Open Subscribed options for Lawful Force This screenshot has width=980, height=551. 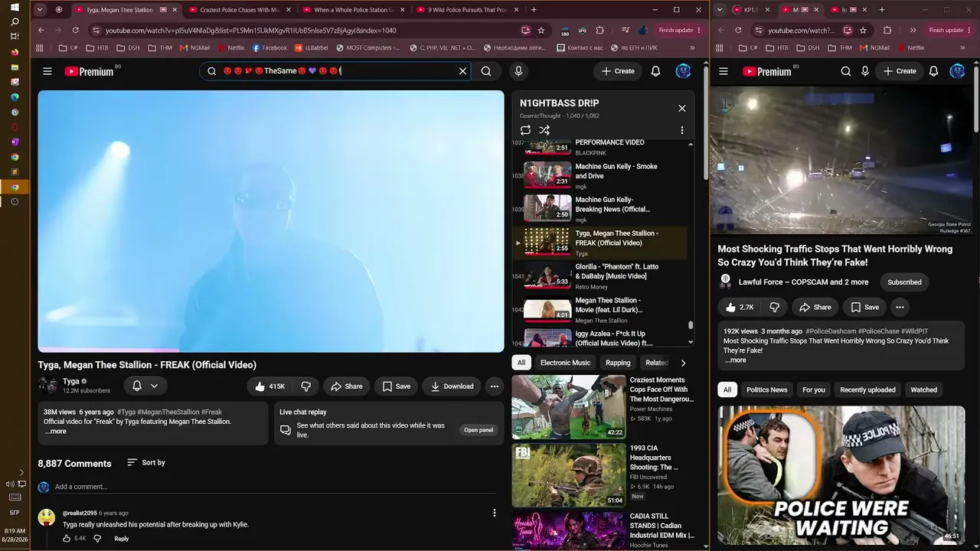point(904,282)
